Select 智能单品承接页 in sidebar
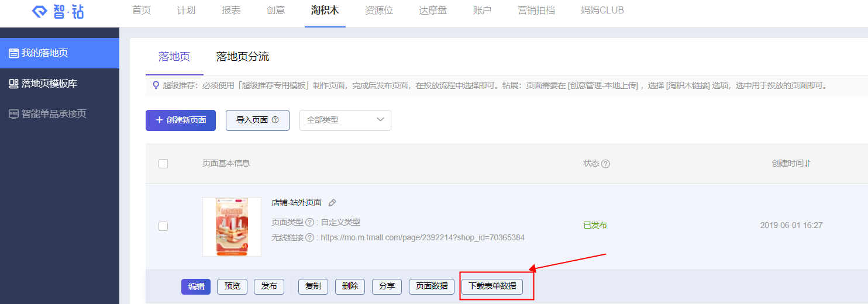The image size is (868, 304). (60, 114)
